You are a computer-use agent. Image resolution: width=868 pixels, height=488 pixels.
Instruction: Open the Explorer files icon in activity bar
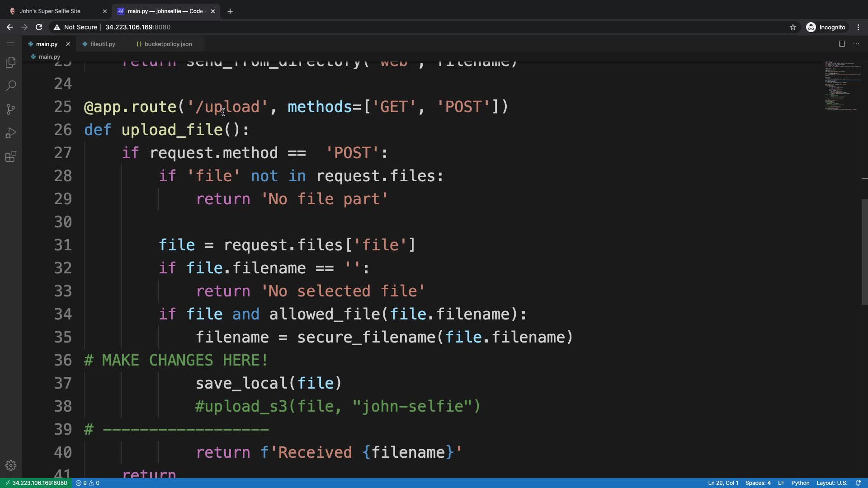pyautogui.click(x=11, y=62)
